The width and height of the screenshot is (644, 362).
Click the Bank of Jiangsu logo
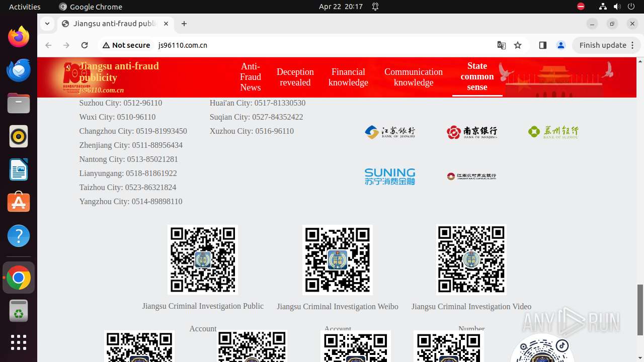pyautogui.click(x=390, y=132)
